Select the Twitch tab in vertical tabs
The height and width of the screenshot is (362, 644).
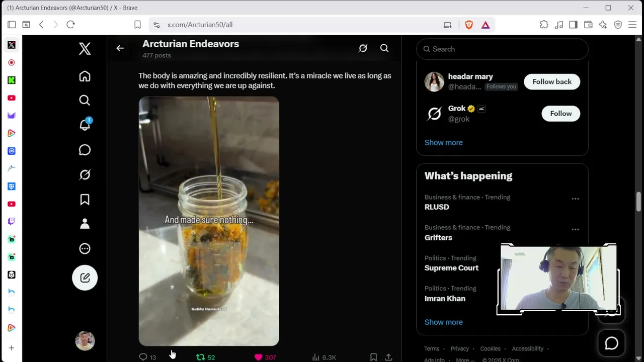coord(12,221)
